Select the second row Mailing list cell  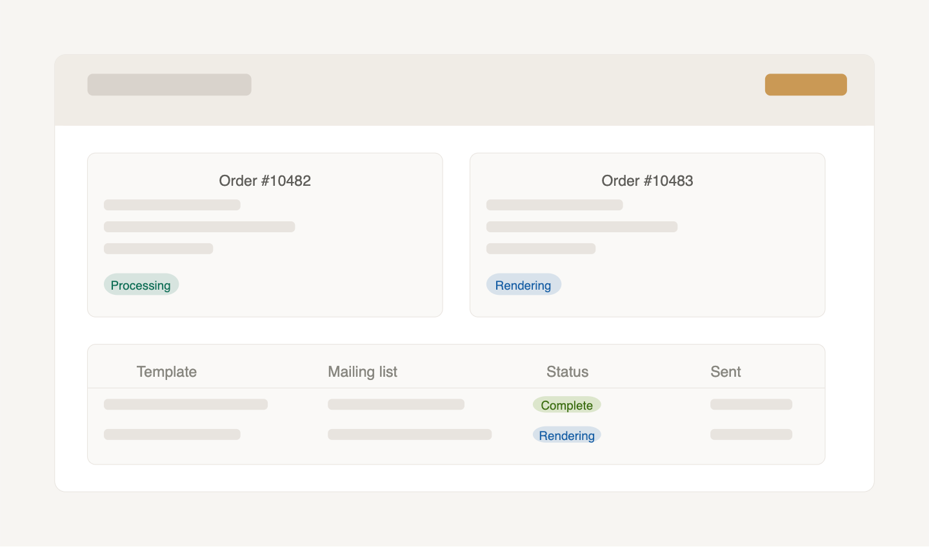pos(410,434)
